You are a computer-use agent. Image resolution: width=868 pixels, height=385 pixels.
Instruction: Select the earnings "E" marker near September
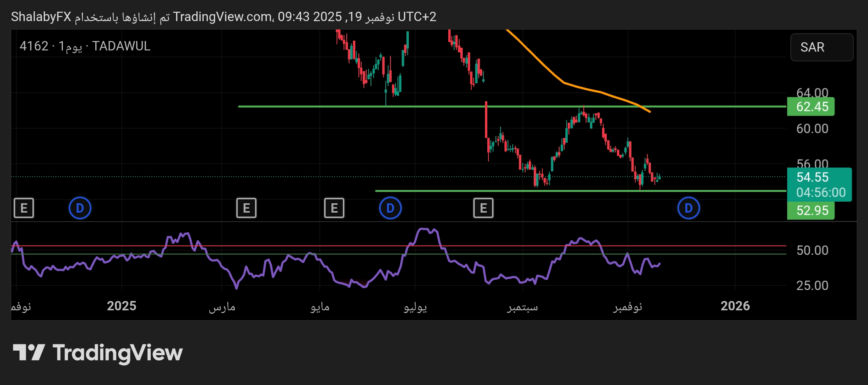tap(484, 208)
